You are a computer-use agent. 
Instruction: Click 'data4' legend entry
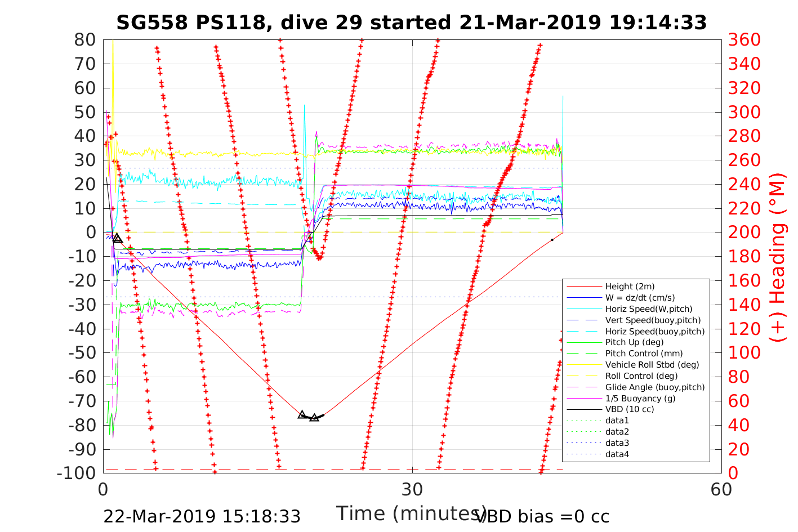617,454
